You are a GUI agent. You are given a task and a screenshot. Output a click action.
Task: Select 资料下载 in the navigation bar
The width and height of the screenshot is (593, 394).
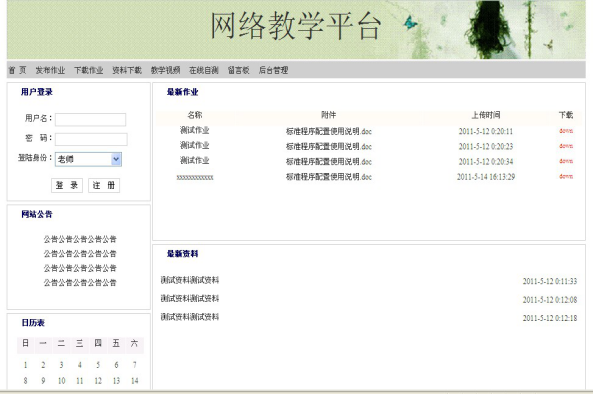(127, 70)
